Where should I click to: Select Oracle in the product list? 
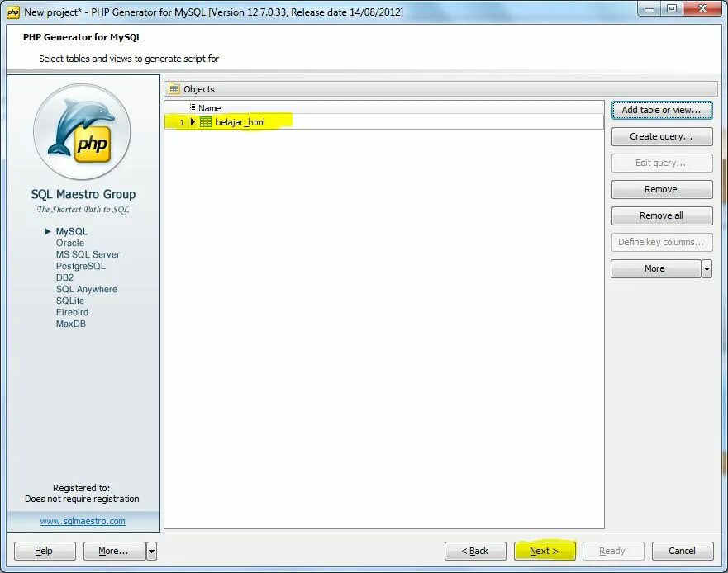click(x=70, y=243)
